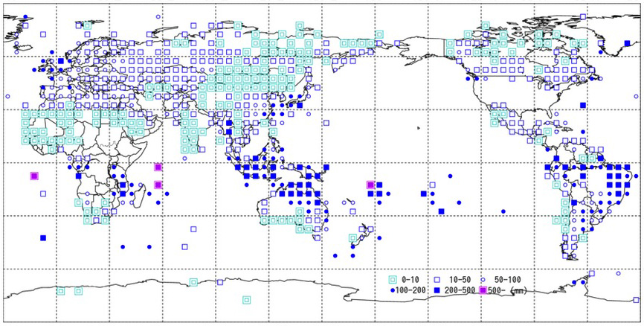Click the 500- magenta square legend symbol

coord(483,290)
